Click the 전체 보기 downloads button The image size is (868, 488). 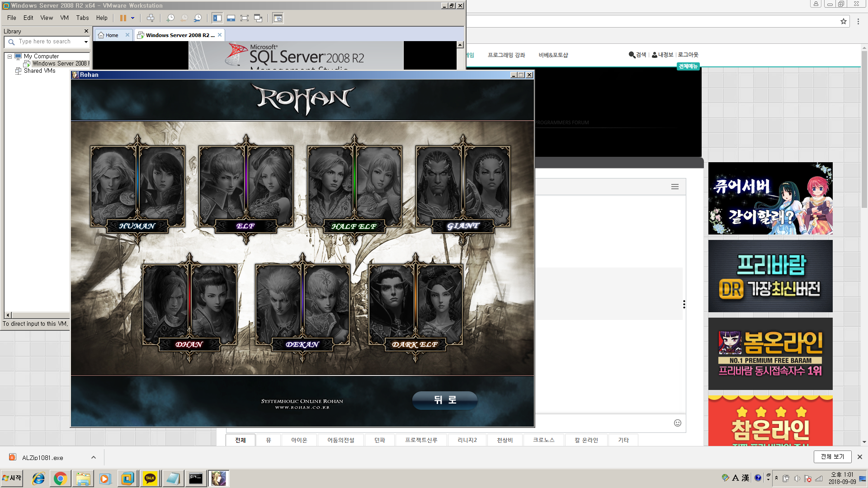[832, 457]
